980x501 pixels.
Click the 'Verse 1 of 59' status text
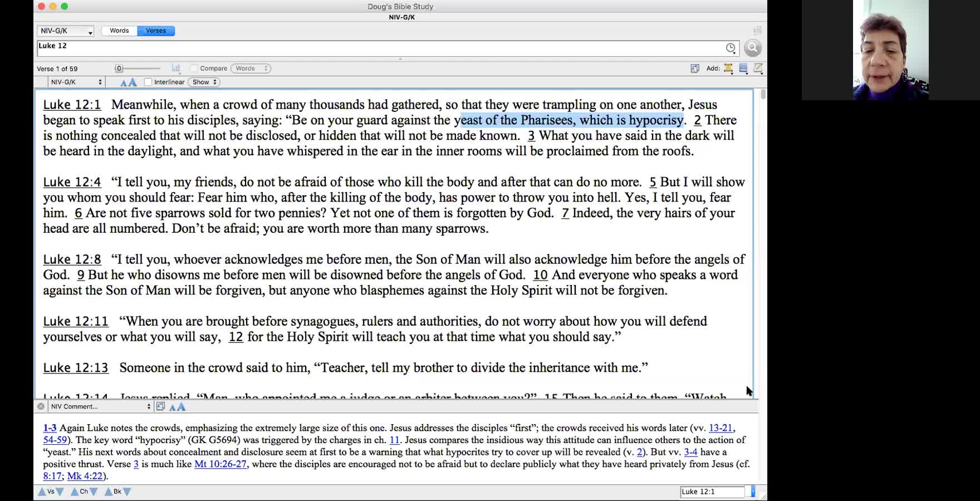click(57, 69)
